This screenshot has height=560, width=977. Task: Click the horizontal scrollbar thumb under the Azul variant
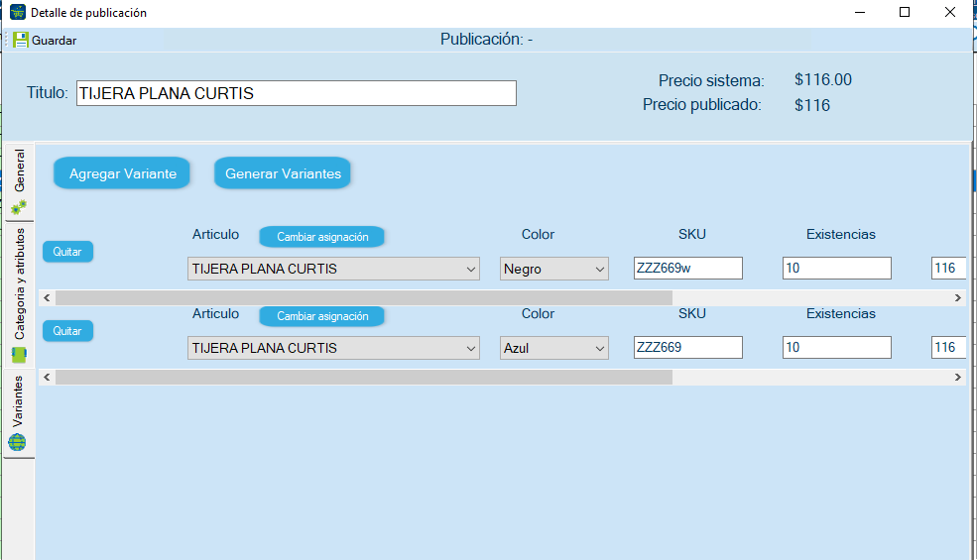(364, 377)
